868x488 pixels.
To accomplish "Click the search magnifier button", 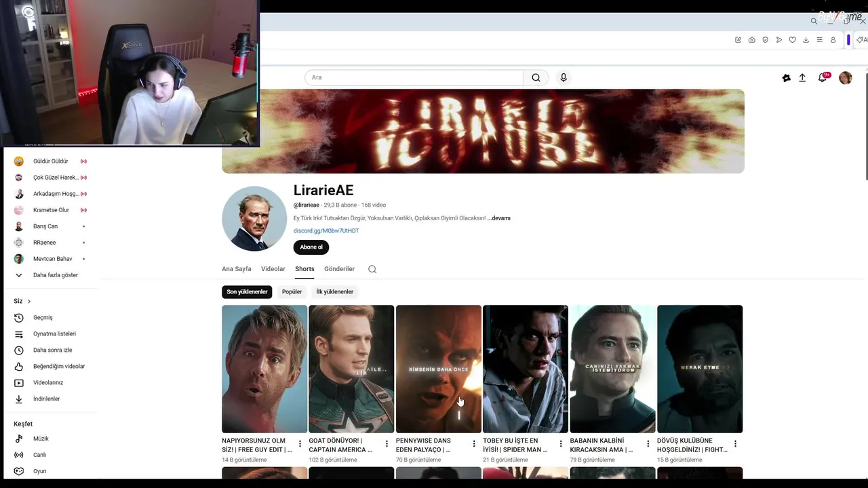I will click(536, 77).
